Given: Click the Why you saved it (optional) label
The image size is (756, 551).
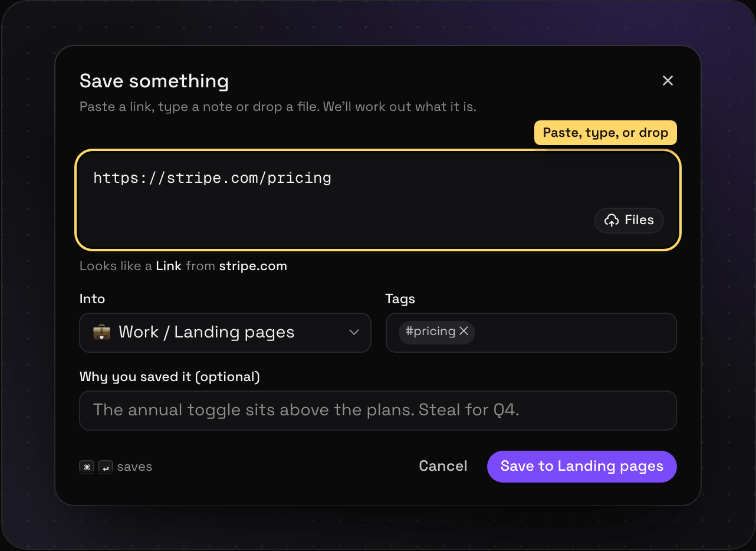Looking at the screenshot, I should coord(170,376).
